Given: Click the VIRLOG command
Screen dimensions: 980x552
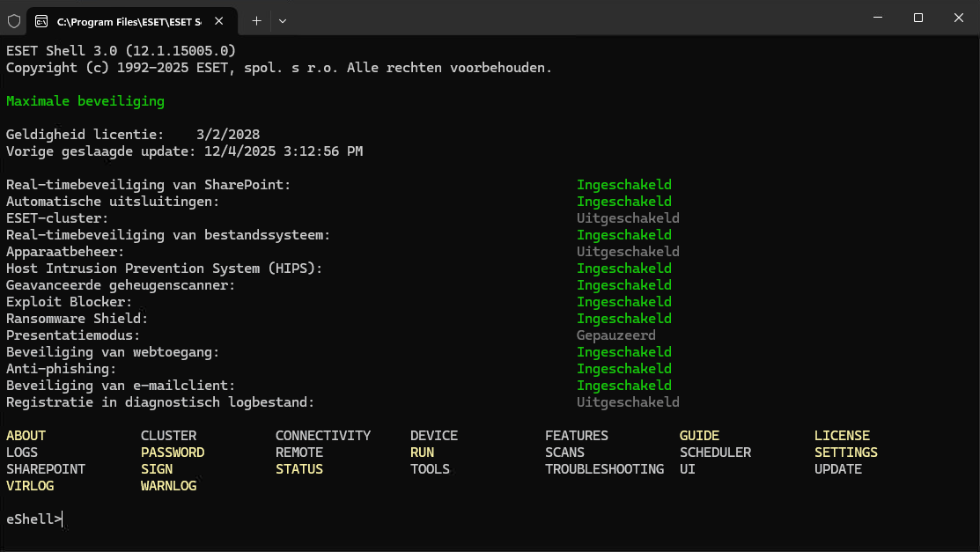Looking at the screenshot, I should tap(30, 486).
